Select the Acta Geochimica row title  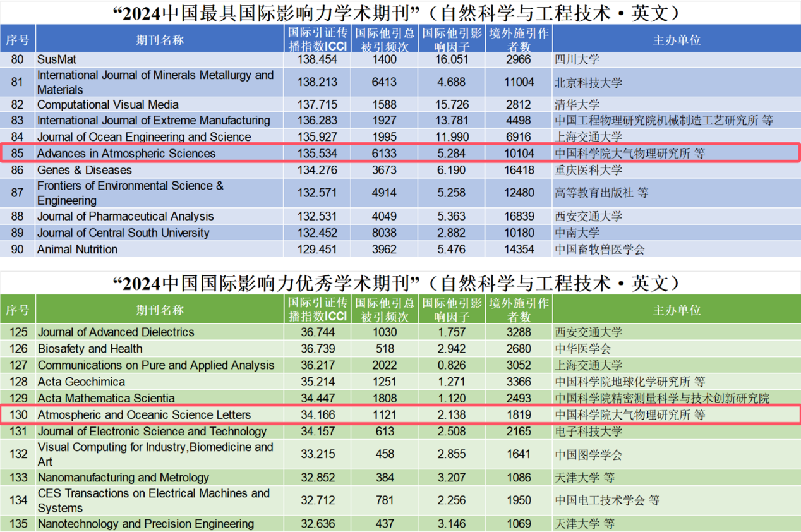click(81, 382)
